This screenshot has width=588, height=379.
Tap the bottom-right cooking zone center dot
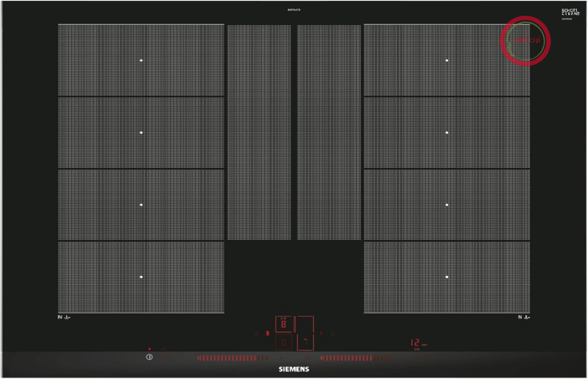(x=447, y=277)
